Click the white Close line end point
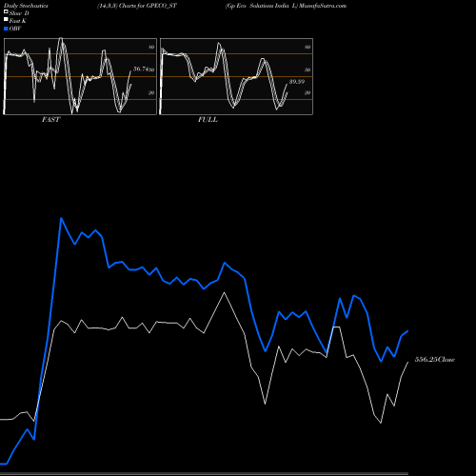 407,362
